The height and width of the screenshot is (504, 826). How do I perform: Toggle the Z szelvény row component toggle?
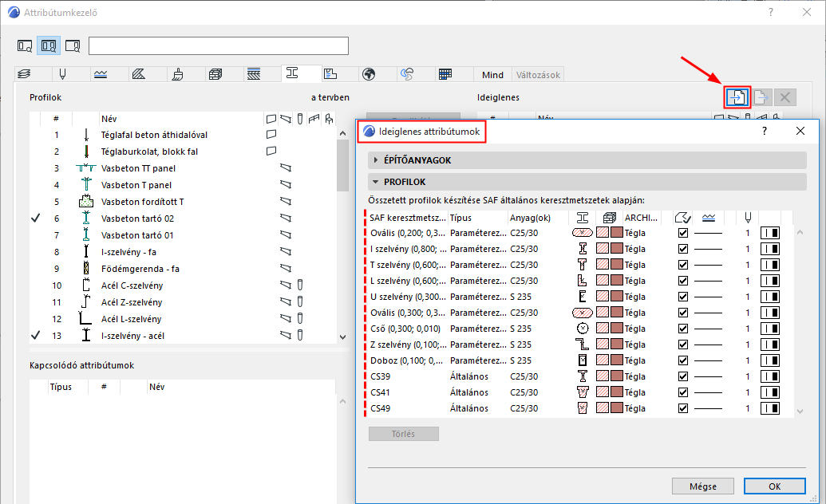(x=770, y=345)
